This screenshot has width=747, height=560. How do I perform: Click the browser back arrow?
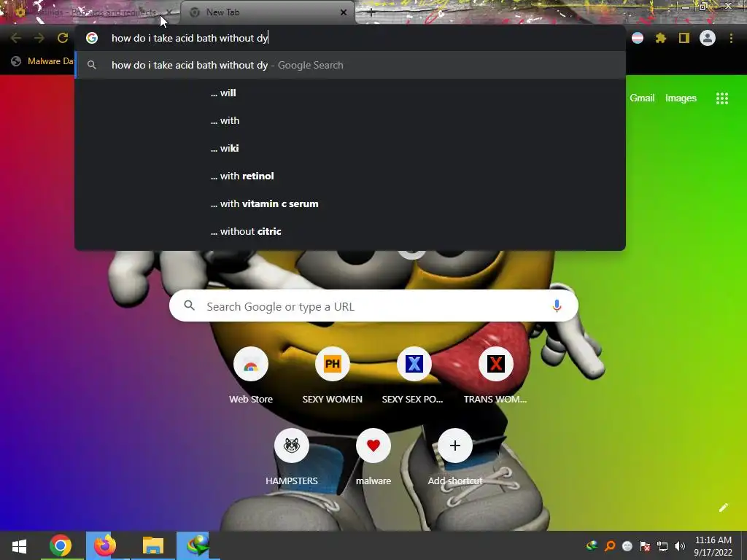point(16,38)
